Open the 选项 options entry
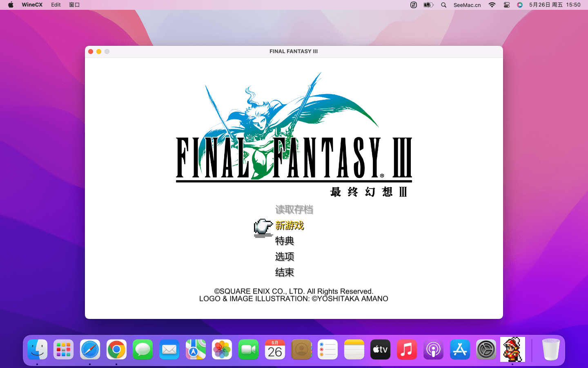 (x=285, y=257)
